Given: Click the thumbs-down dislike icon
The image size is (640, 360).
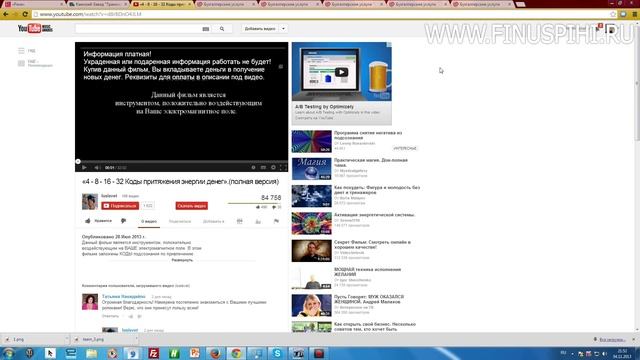Looking at the screenshot, I should pos(123,221).
